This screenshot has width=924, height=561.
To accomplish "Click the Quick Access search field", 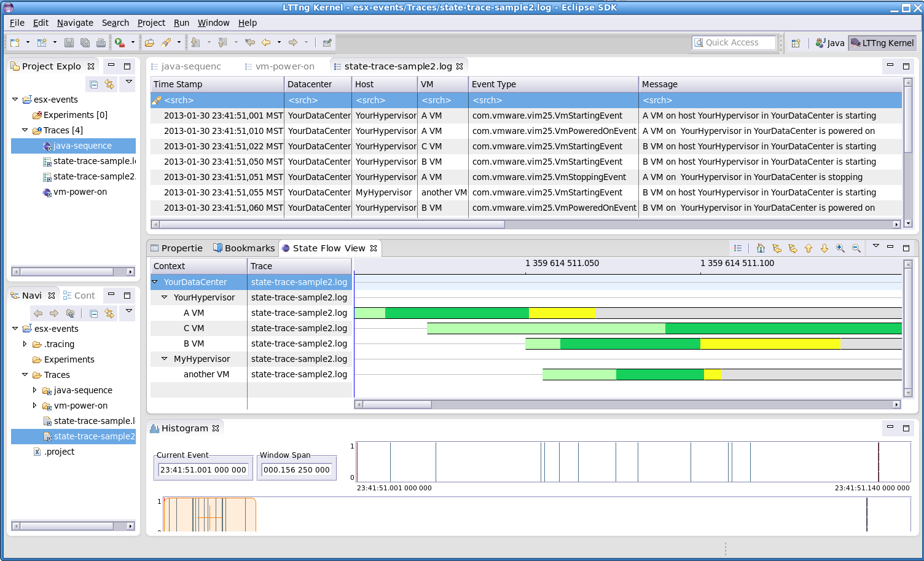I will 734,42.
